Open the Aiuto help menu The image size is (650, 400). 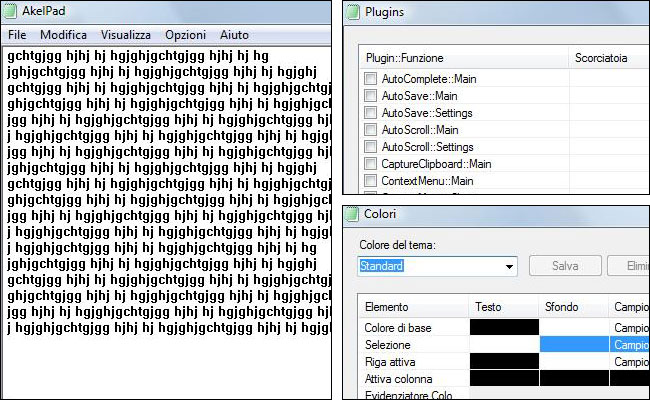pyautogui.click(x=235, y=34)
